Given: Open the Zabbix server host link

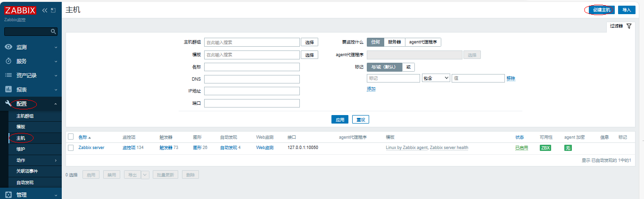Looking at the screenshot, I should [x=91, y=148].
